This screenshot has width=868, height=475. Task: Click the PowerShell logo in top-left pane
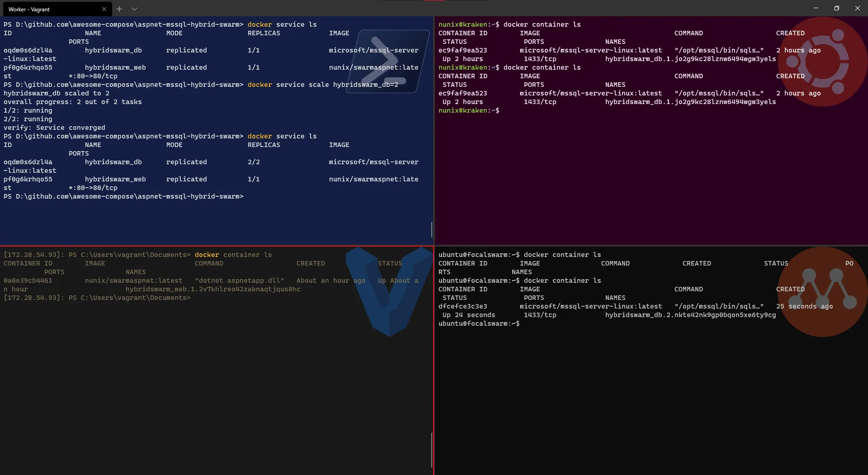tap(387, 62)
